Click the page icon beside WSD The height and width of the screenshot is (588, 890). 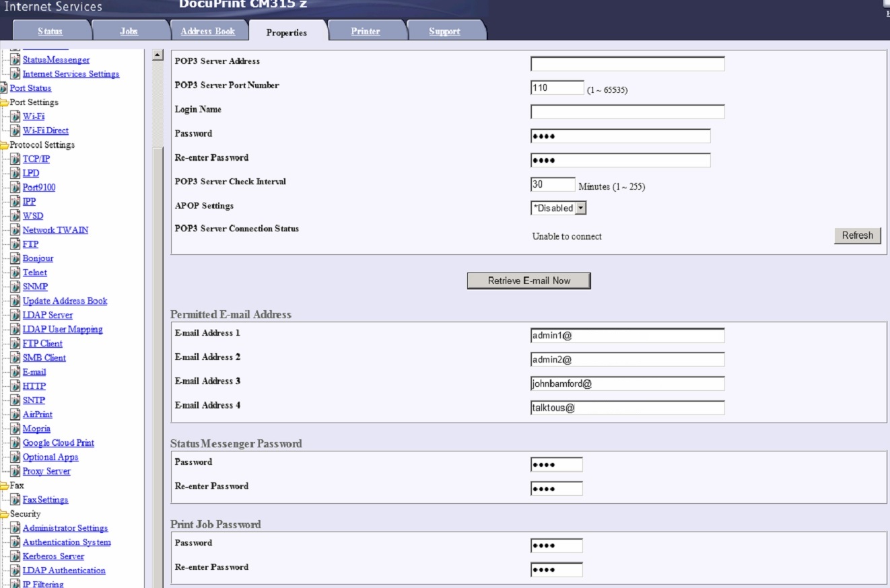point(15,216)
